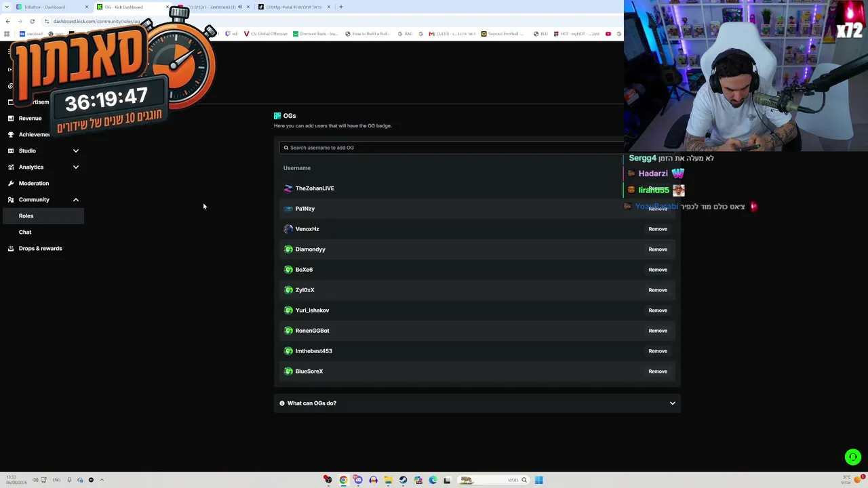Expand the Analytics sidebar section
Image resolution: width=868 pixels, height=488 pixels.
(76, 167)
